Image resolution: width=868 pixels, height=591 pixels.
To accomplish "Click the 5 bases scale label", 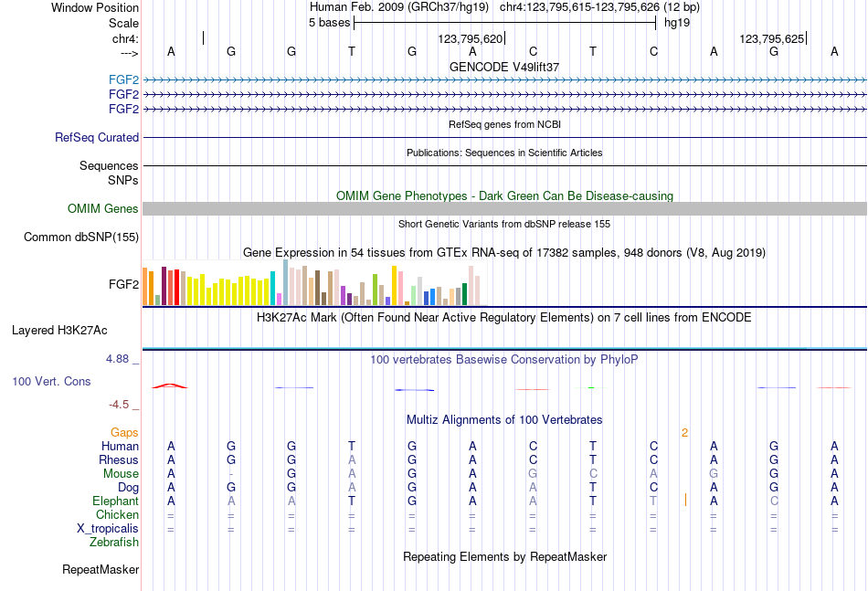I will click(x=329, y=23).
